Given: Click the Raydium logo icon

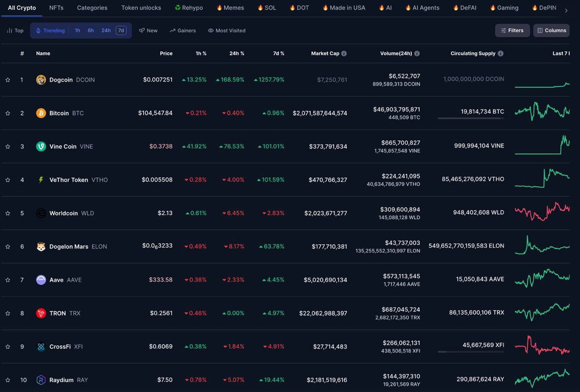Looking at the screenshot, I should click(41, 380).
